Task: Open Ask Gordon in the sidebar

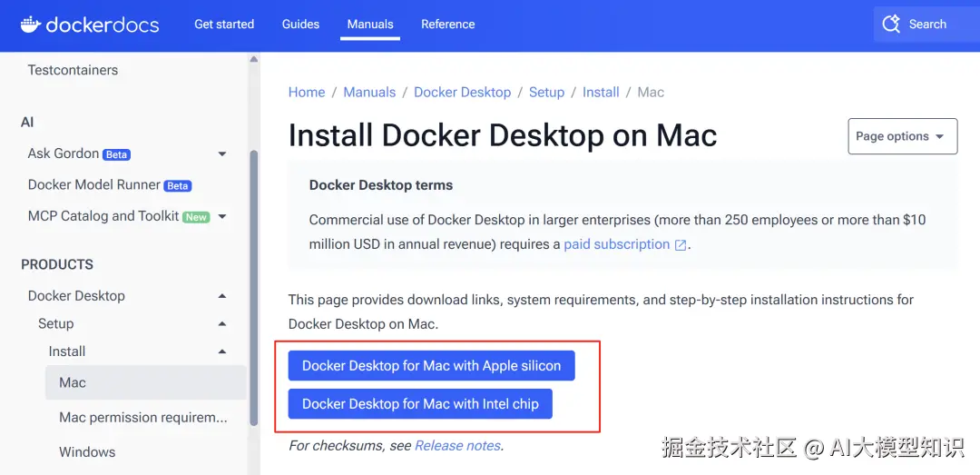Action: [64, 153]
